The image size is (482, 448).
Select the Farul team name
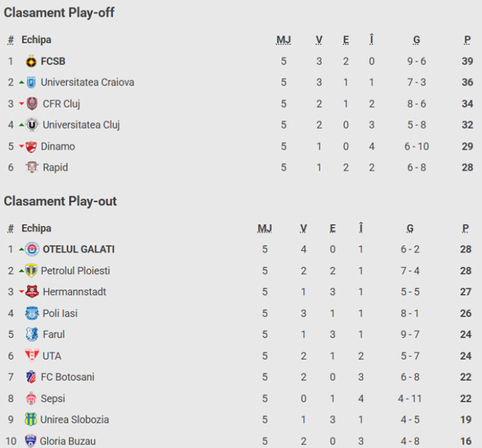pyautogui.click(x=54, y=334)
